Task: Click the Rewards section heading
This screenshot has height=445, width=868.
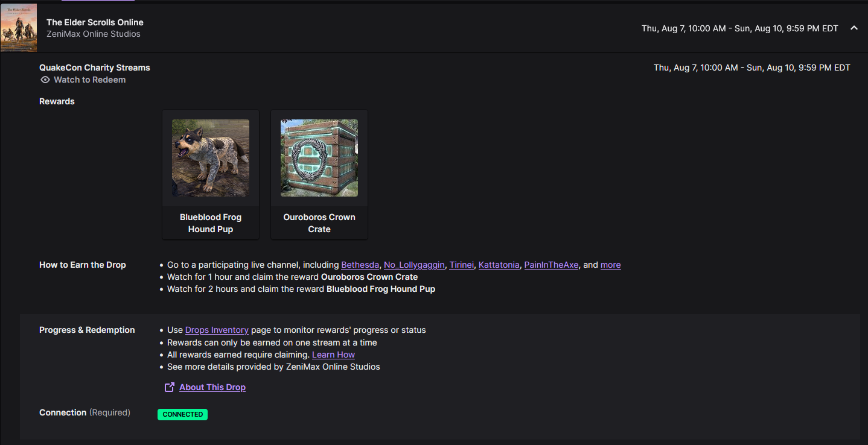Action: point(57,101)
